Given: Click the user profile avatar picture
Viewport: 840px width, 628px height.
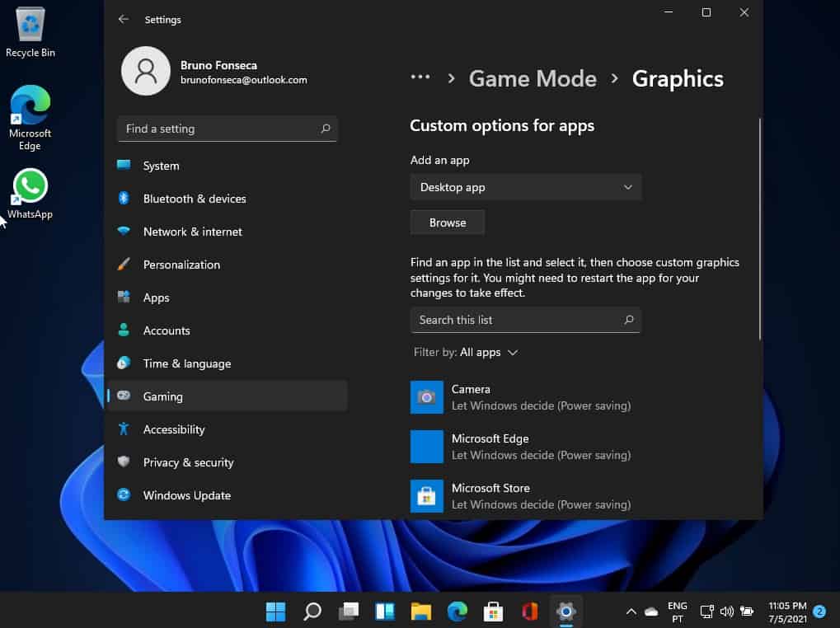Looking at the screenshot, I should (146, 71).
